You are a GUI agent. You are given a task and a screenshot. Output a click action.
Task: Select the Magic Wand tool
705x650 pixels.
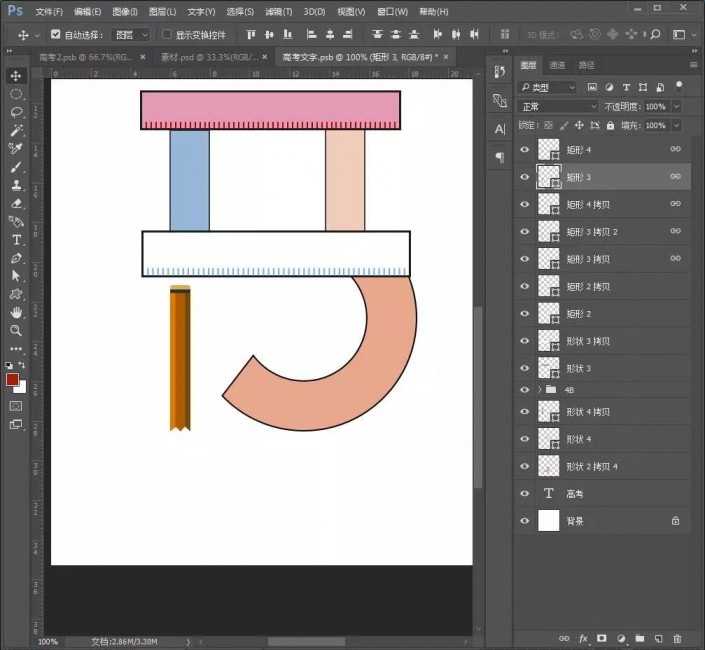coord(16,130)
